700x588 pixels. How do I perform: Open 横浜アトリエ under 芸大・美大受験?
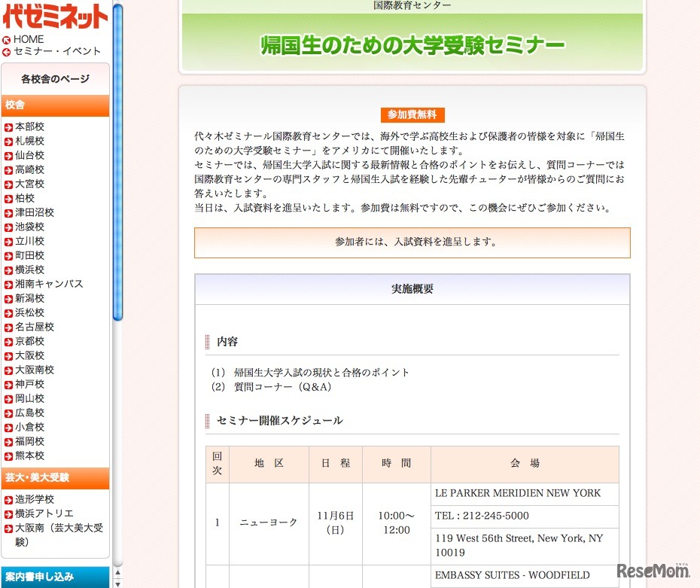tap(44, 513)
